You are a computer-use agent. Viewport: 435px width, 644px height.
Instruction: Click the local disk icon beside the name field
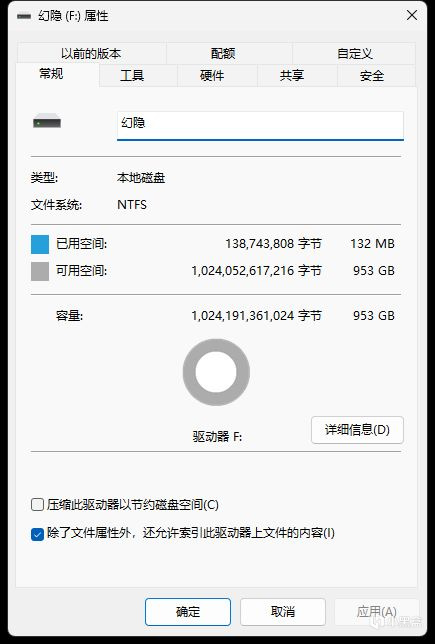[47, 122]
